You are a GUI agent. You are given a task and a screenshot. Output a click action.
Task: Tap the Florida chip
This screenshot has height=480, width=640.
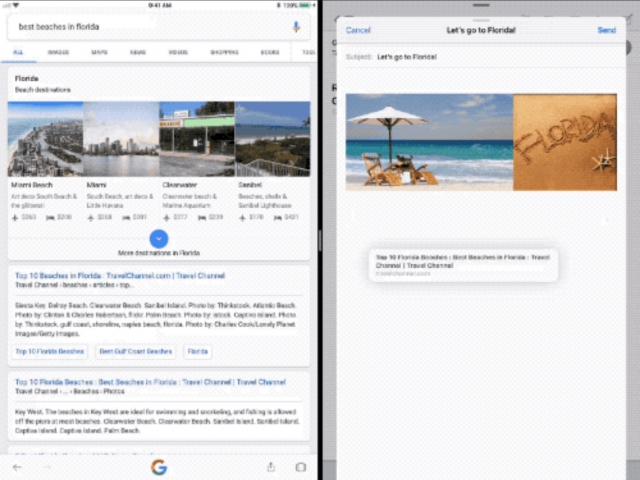(x=198, y=351)
